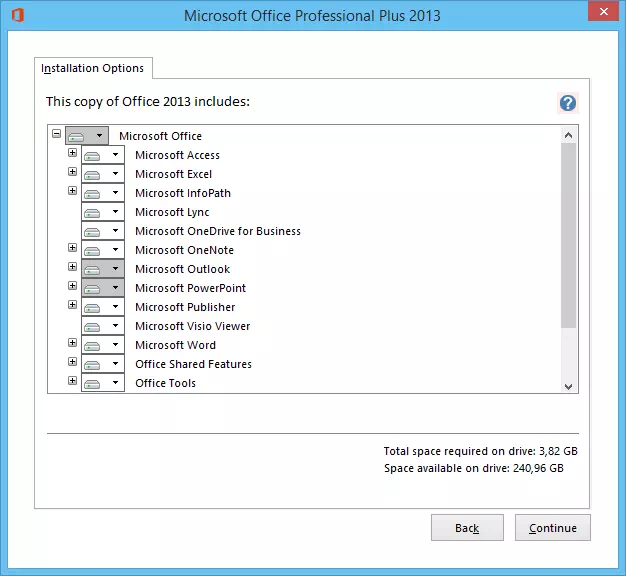Image resolution: width=626 pixels, height=576 pixels.
Task: Expand the Microsoft Access node
Action: pos(72,152)
